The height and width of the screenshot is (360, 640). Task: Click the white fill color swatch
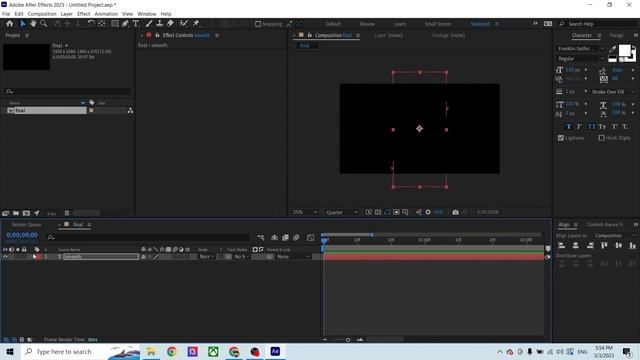(x=624, y=51)
